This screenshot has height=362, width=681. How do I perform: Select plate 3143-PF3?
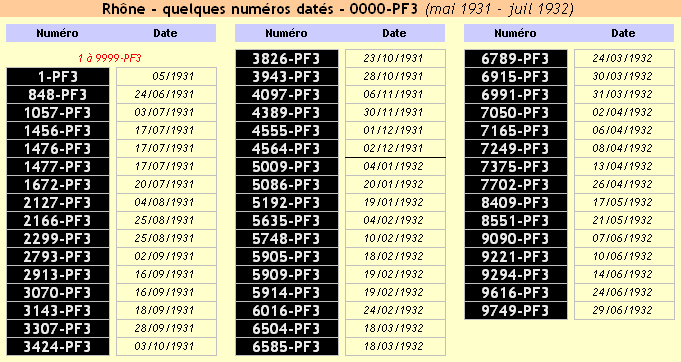click(58, 311)
